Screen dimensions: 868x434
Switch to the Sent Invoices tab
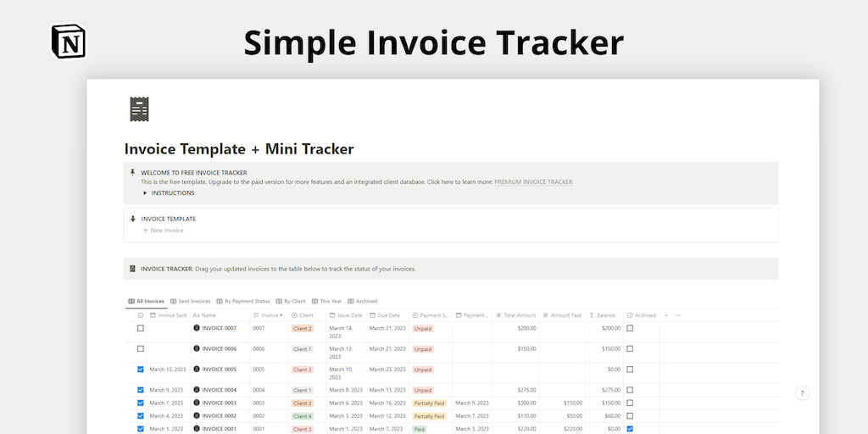tap(191, 302)
